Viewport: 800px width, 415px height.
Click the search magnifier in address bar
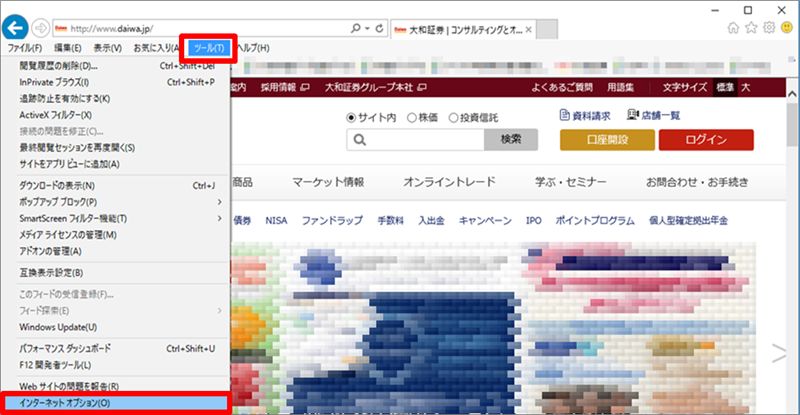pos(356,29)
